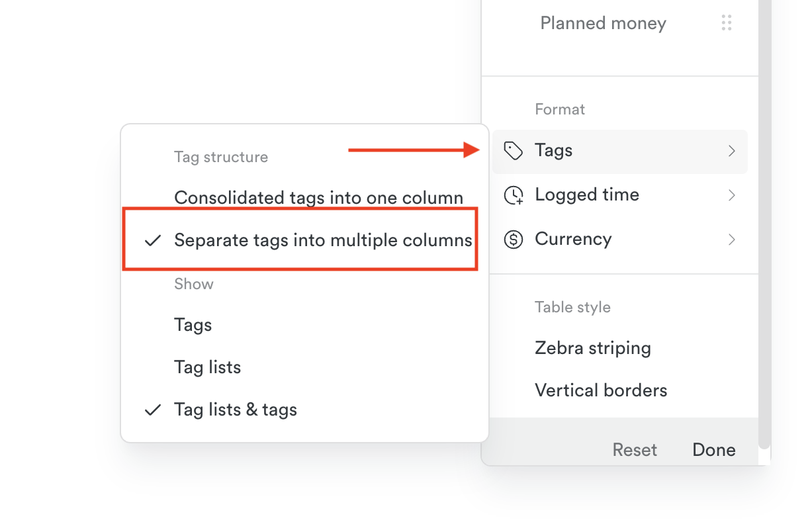Click the dollar sign icon beside Currency

[x=514, y=239]
